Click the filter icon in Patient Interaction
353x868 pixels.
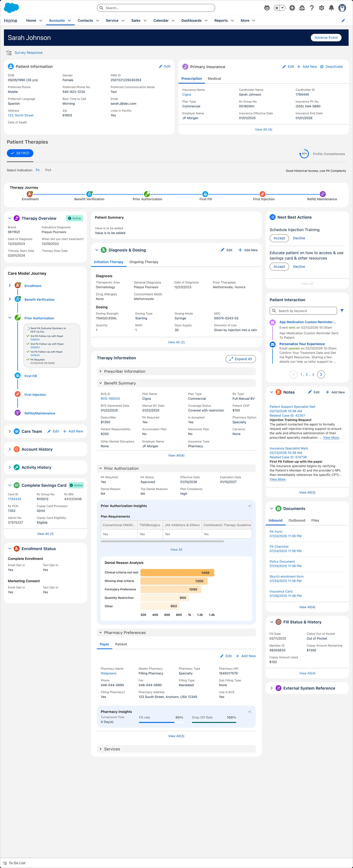pyautogui.click(x=342, y=311)
